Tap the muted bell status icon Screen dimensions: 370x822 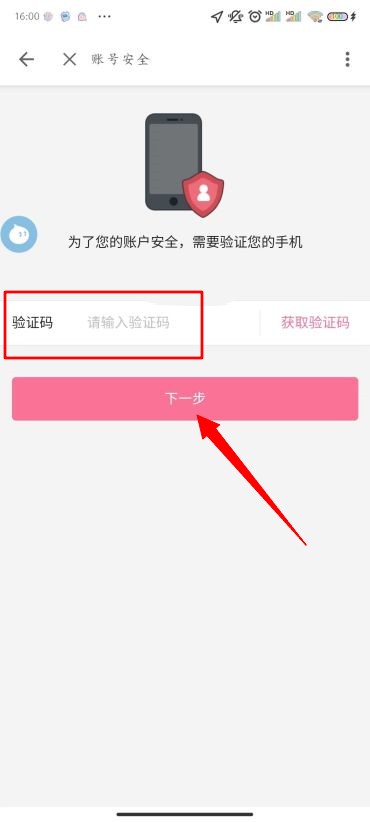tap(236, 17)
